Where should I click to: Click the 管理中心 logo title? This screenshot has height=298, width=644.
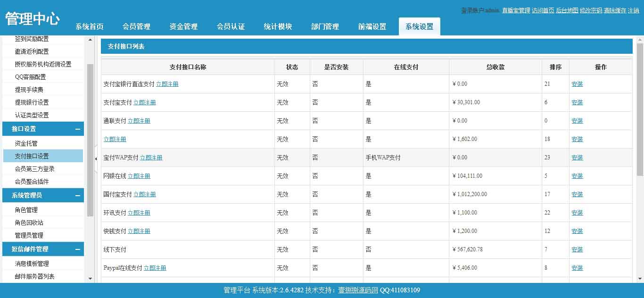32,19
